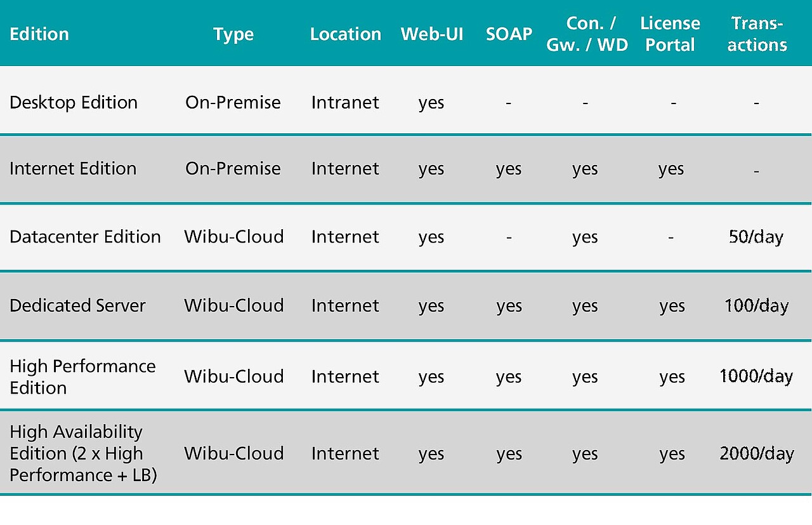
Task: Click the 1000/day transactions cell
Action: coord(756,376)
